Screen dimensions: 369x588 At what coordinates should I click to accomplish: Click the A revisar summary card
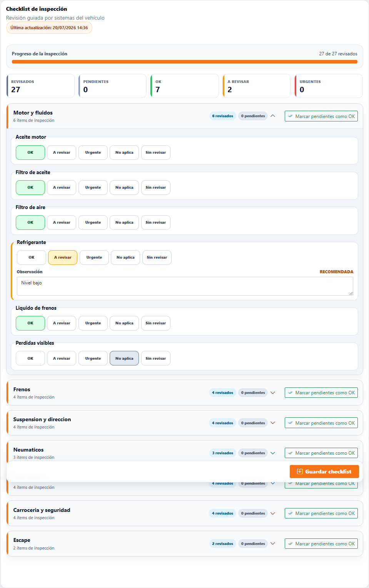click(x=257, y=86)
